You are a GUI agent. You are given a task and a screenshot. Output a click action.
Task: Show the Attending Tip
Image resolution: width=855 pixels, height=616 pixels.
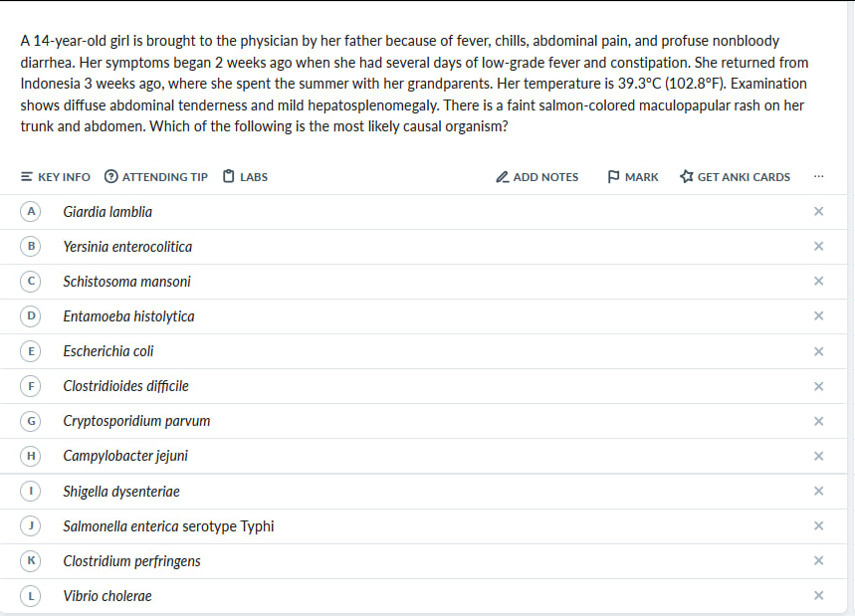[x=156, y=177]
